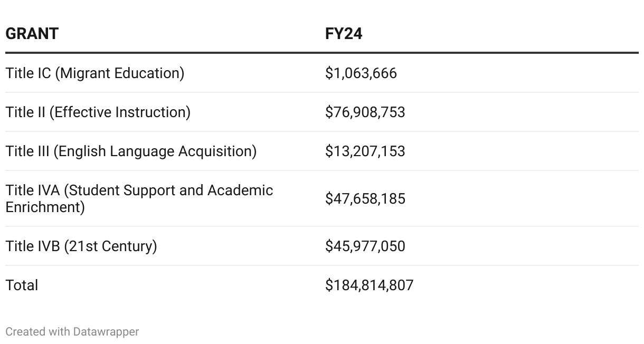This screenshot has height=344, width=644.
Task: Select the Title IVA Student Support label
Action: (139, 198)
